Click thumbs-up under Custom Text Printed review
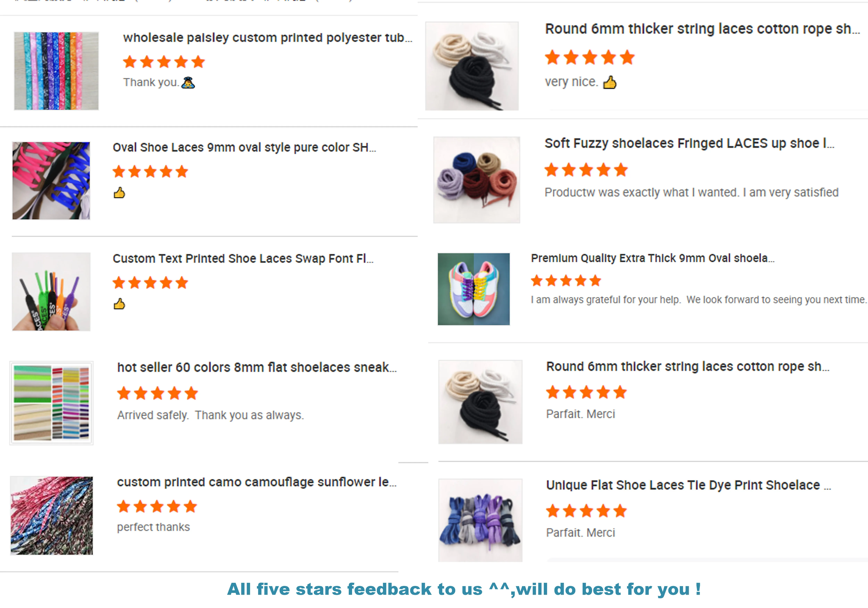868x608 pixels. [x=119, y=304]
